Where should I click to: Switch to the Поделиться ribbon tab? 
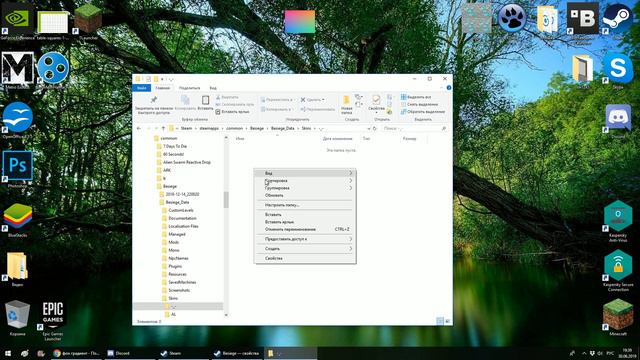click(x=189, y=88)
